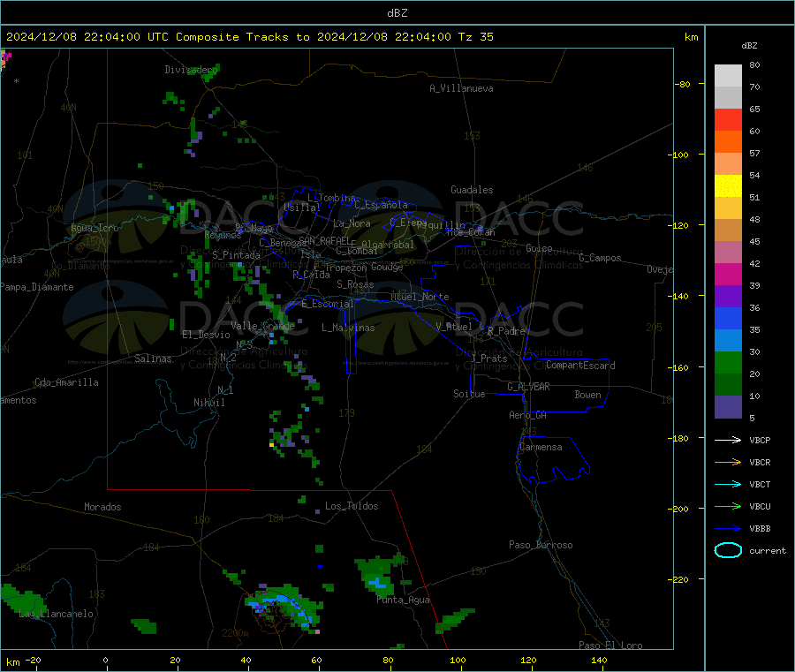795x672 pixels.
Task: Click the -80 km tick on right axis
Action: pos(682,84)
